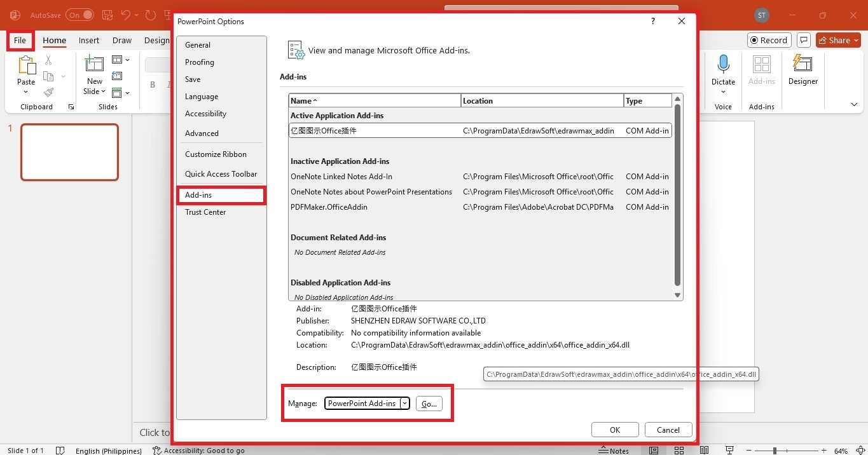Click the Paste clipboard icon
The height and width of the screenshot is (455, 868).
point(26,65)
